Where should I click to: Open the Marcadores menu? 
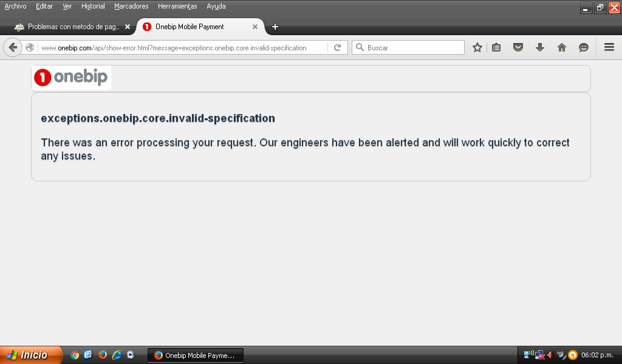(x=131, y=6)
